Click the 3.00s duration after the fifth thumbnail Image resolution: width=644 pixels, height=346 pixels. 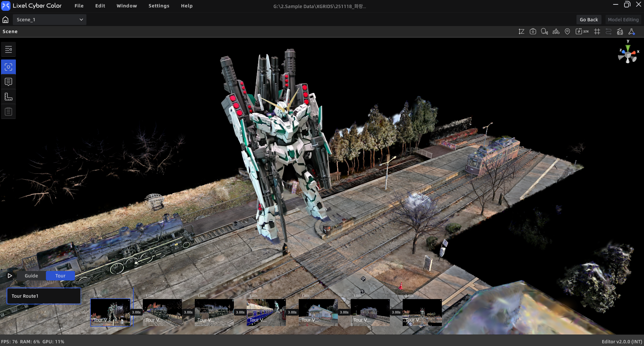click(x=344, y=312)
